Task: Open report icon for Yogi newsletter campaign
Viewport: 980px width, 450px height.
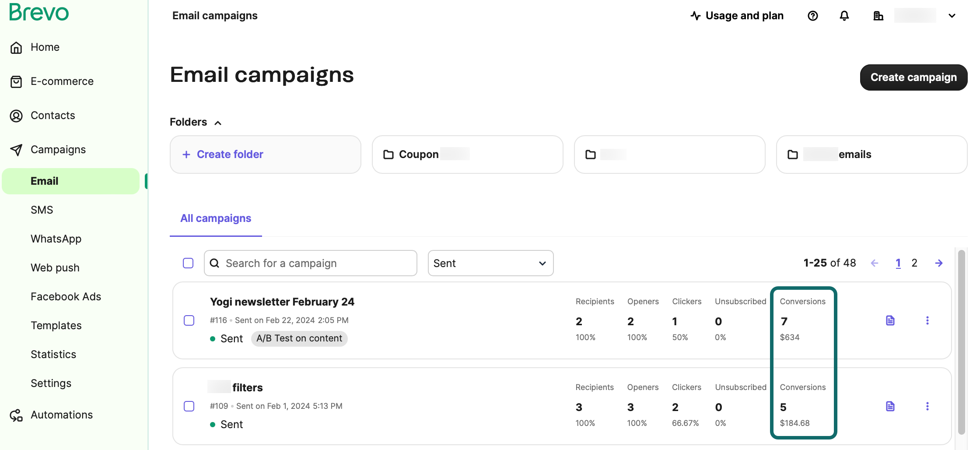Action: tap(890, 320)
